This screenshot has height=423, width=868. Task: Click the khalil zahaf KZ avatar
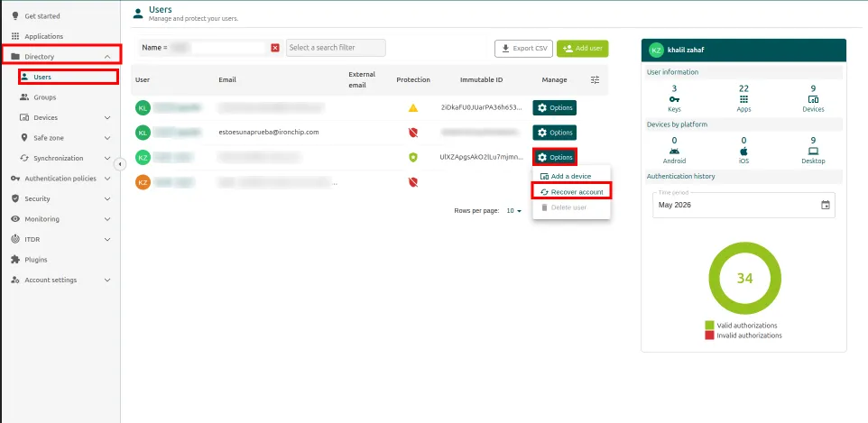point(656,50)
